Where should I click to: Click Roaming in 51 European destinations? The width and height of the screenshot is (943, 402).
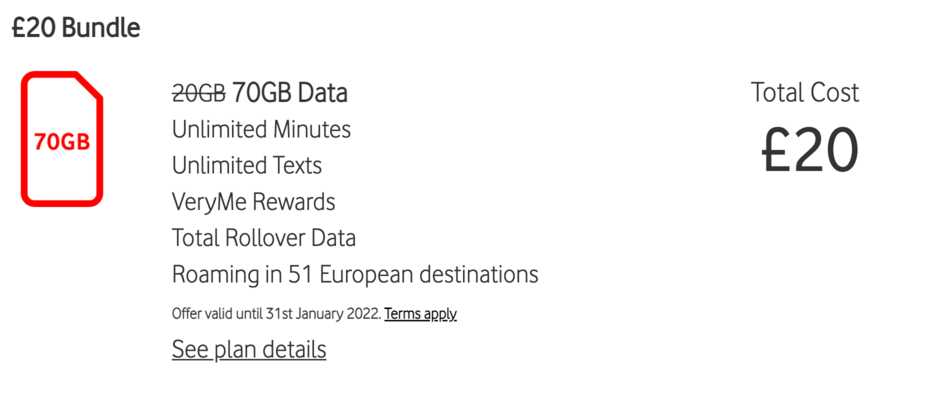tap(355, 275)
